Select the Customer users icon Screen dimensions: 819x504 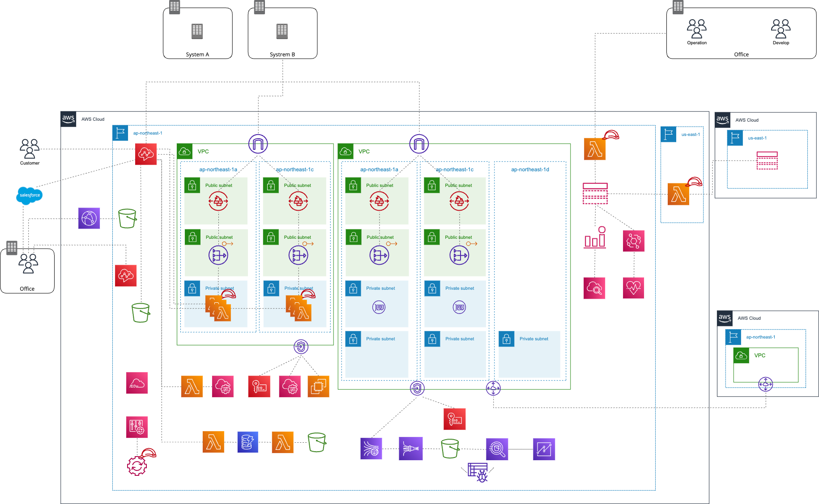[x=30, y=149]
